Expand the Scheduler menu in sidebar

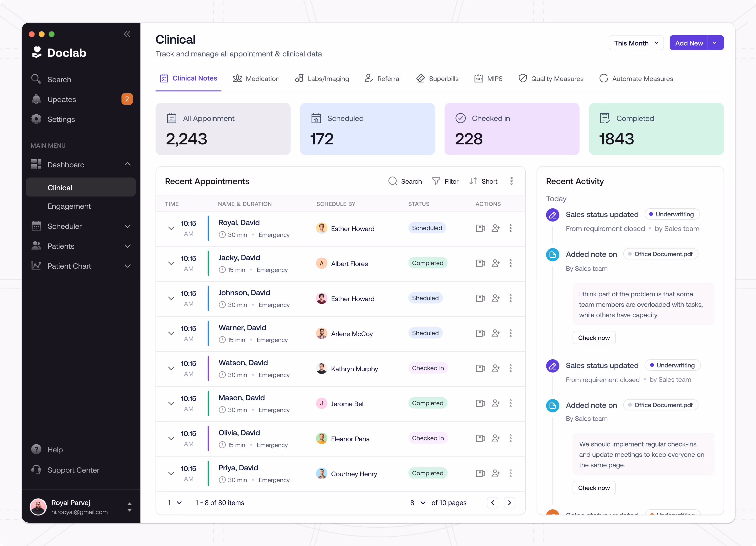127,226
